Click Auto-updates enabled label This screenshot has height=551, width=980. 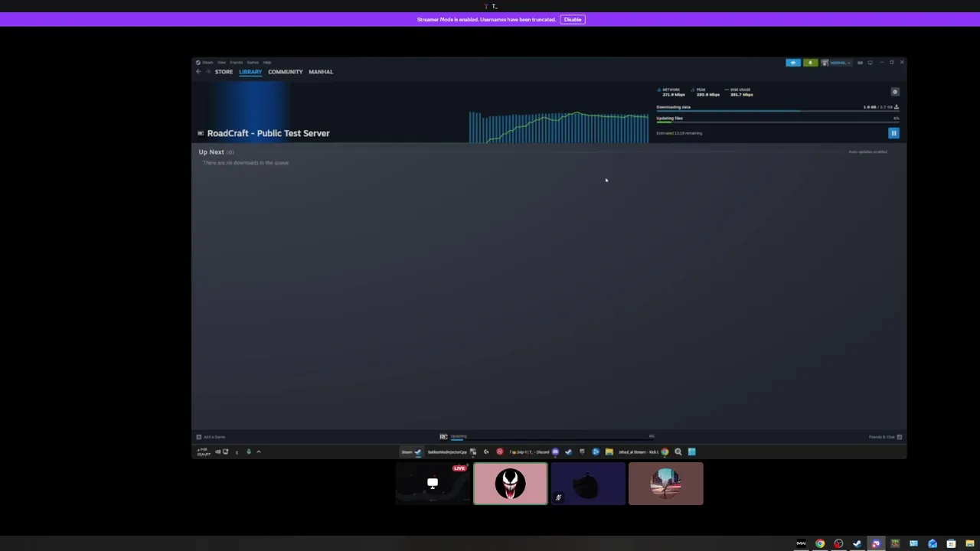click(867, 152)
